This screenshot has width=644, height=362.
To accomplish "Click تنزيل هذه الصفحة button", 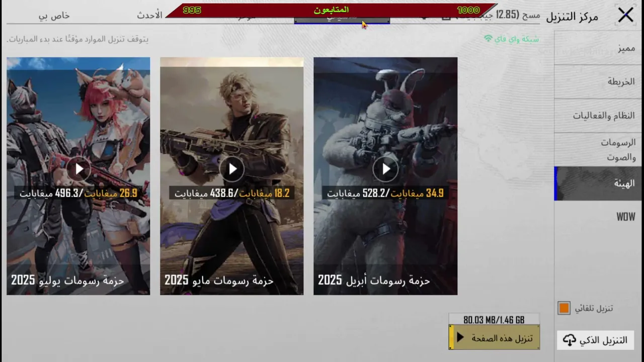I will click(494, 337).
